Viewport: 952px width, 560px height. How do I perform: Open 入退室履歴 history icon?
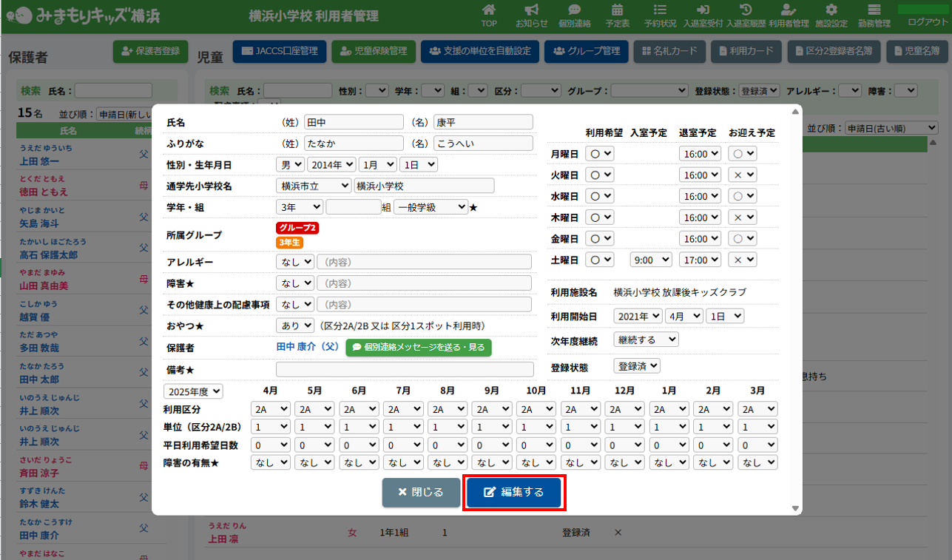coord(746,15)
